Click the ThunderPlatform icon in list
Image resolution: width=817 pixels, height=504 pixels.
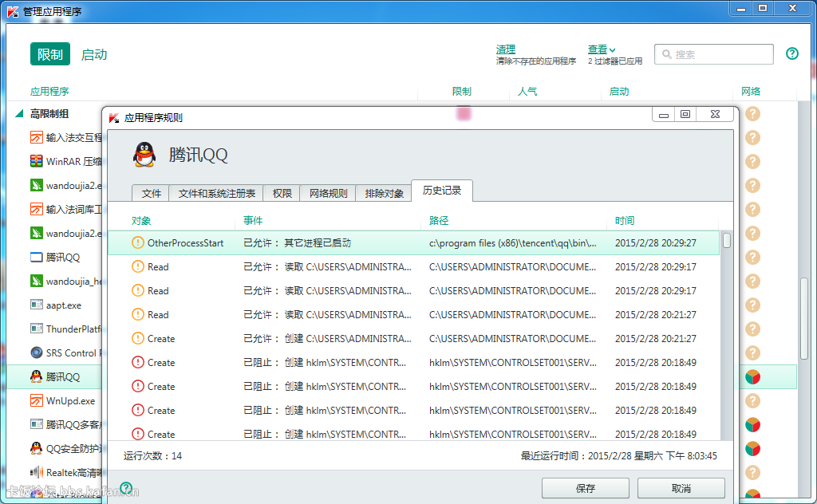[37, 329]
